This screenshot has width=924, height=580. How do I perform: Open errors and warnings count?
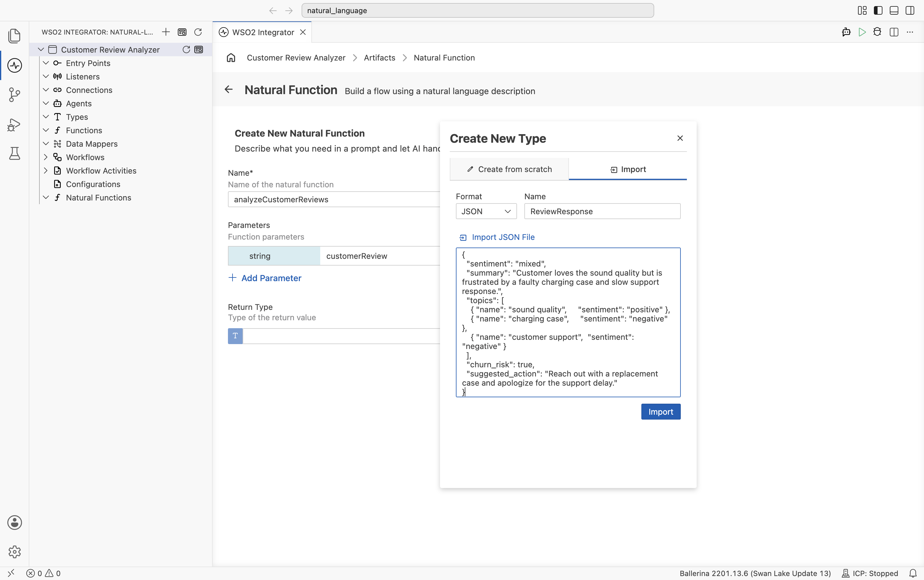coord(43,573)
